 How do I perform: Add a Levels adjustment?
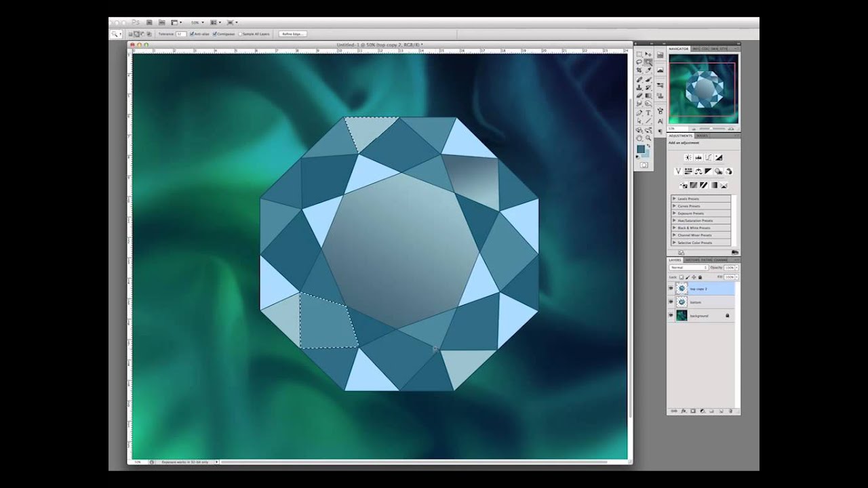pos(698,157)
